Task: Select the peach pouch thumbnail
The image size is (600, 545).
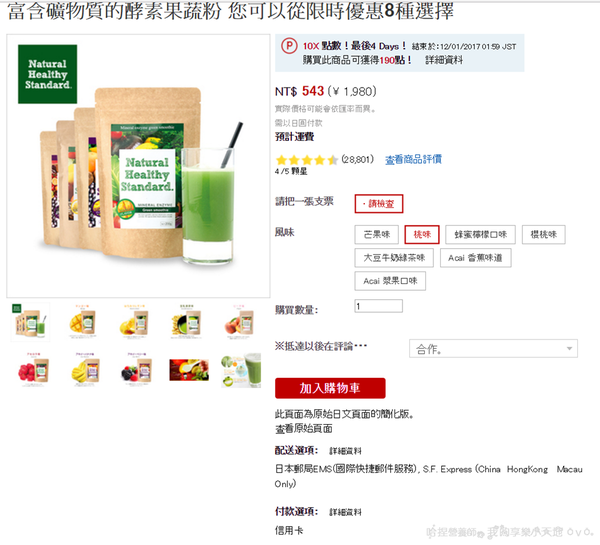Action: tap(239, 322)
